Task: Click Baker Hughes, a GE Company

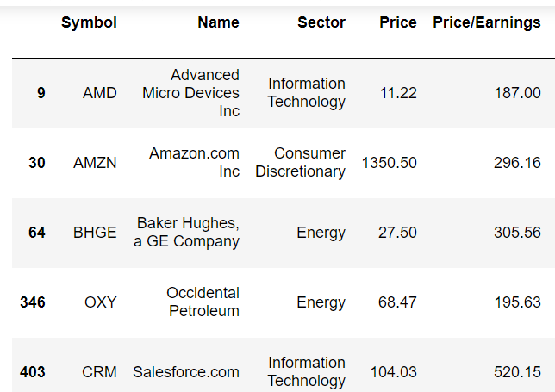Action: pos(186,233)
